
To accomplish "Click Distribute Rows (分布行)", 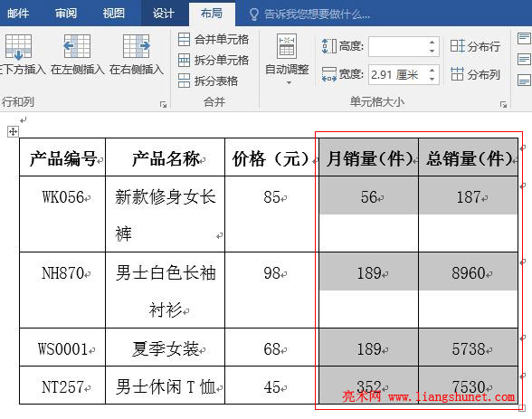I will (x=475, y=46).
